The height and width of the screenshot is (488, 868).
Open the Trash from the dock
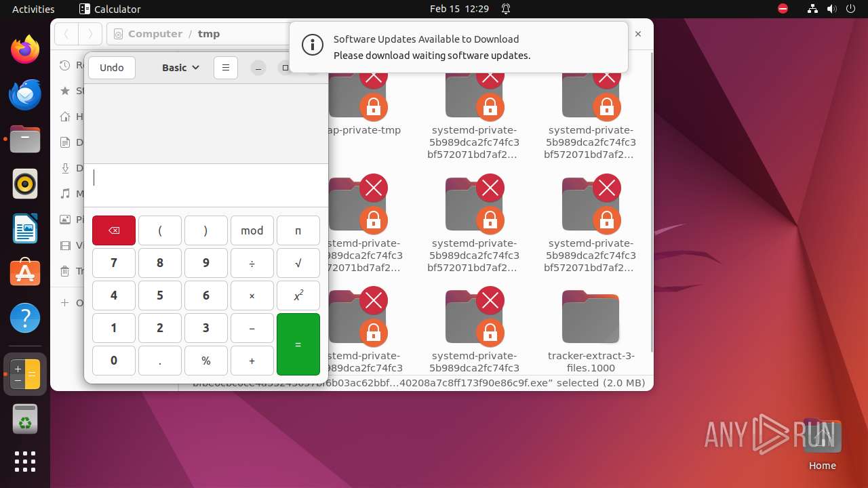(25, 419)
